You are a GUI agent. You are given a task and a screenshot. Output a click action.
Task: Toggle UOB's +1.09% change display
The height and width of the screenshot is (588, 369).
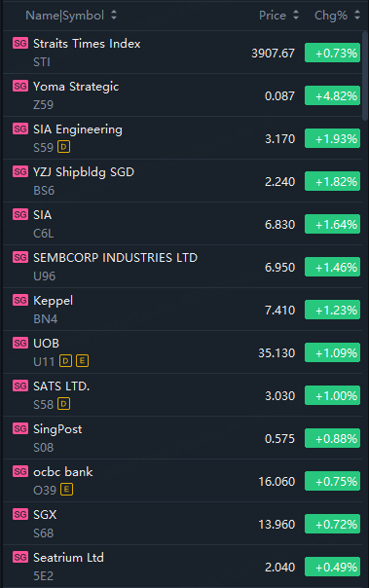pos(333,352)
